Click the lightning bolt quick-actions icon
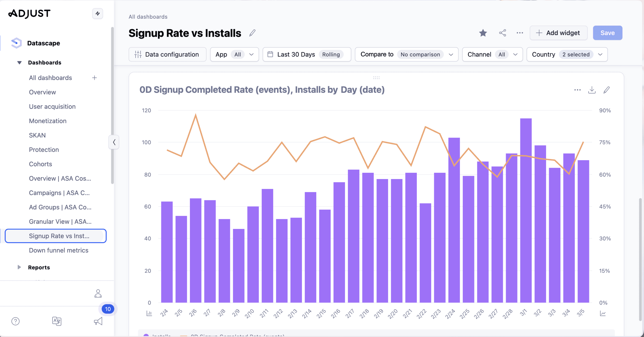644x337 pixels. coord(98,14)
